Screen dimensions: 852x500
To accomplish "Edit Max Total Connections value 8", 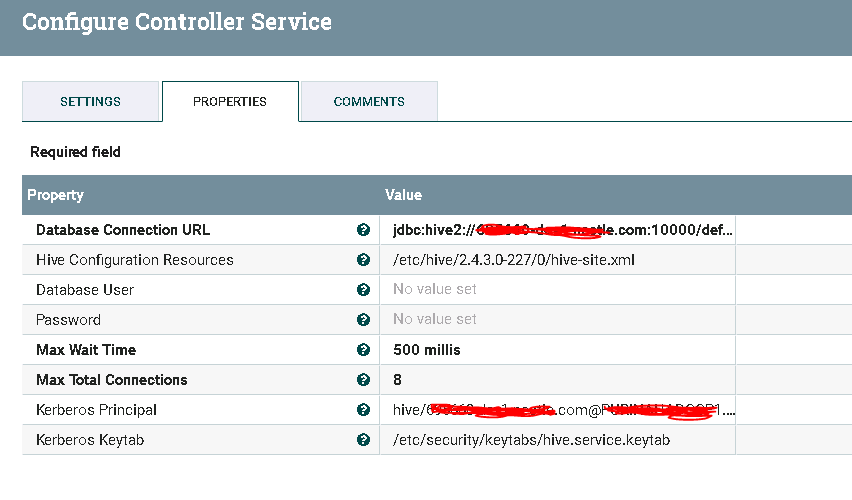I will click(398, 380).
